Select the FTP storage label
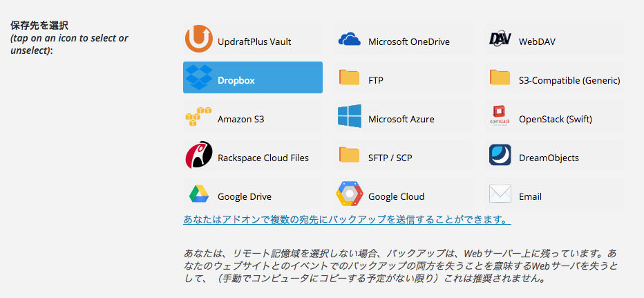This screenshot has width=644, height=298. [376, 80]
